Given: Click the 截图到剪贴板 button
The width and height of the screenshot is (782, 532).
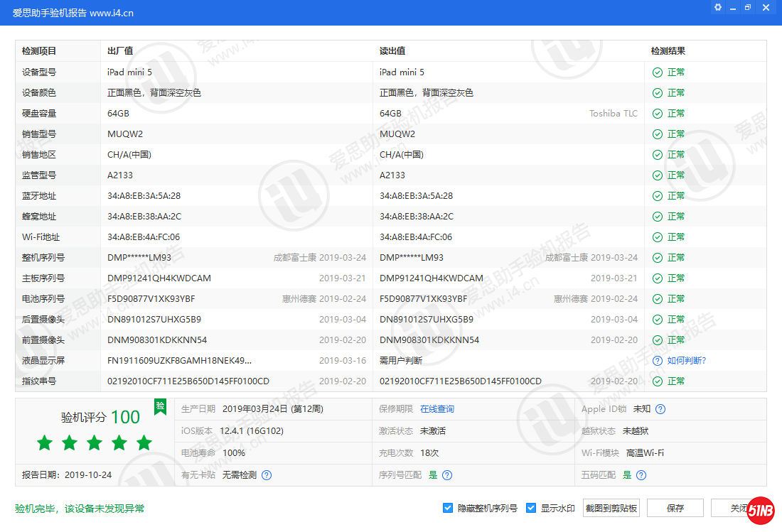Looking at the screenshot, I should coord(611,507).
